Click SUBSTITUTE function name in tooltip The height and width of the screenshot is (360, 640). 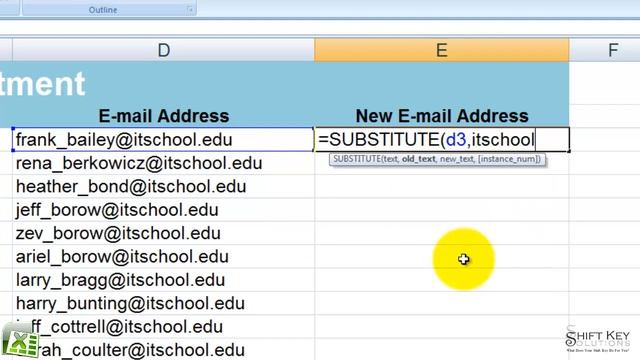point(357,159)
